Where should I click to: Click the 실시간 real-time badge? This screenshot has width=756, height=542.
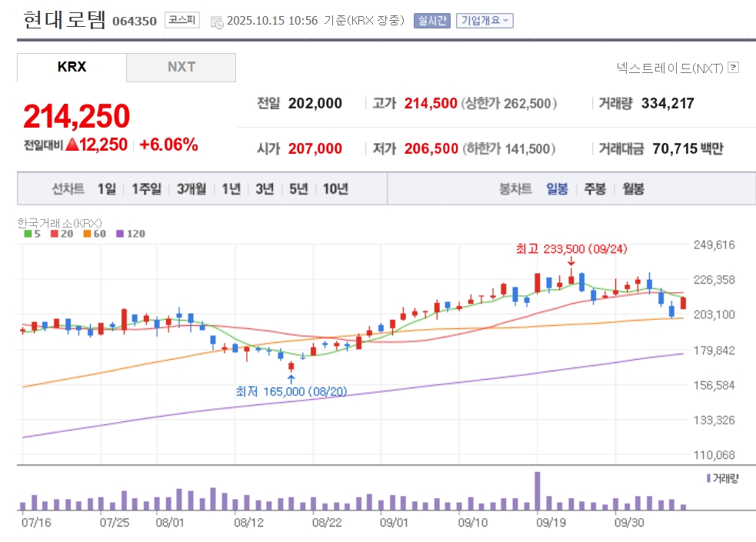click(x=431, y=21)
